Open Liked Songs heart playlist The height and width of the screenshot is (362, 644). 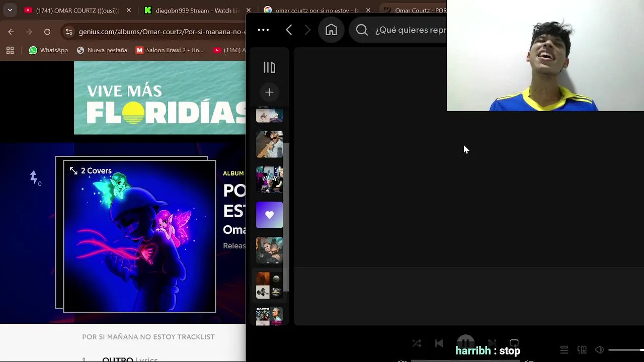(x=269, y=215)
